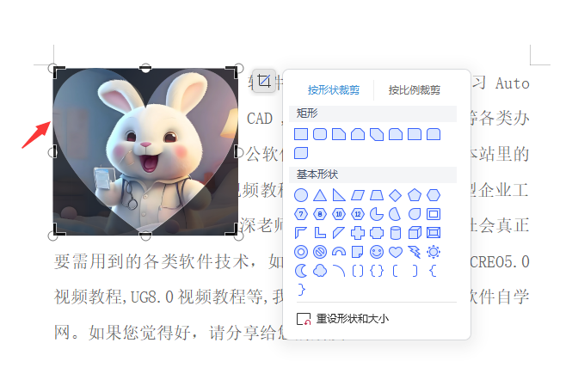Viewport: 572px width, 392px height.
Task: Select the thin arc line shape
Action: 339,271
